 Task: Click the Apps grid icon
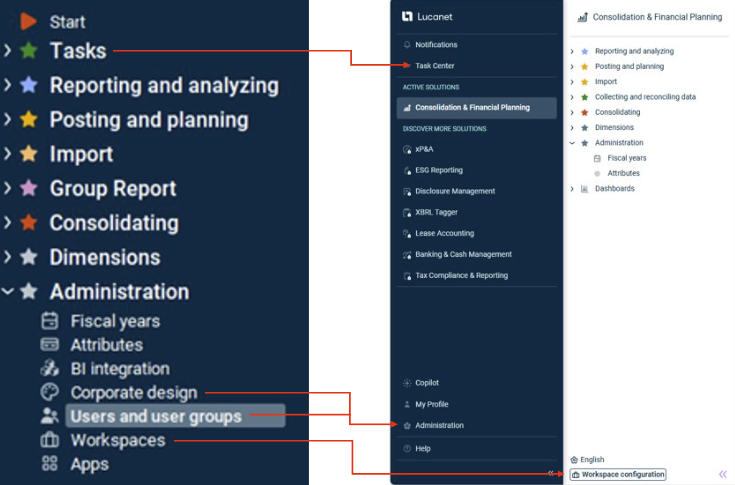50,464
